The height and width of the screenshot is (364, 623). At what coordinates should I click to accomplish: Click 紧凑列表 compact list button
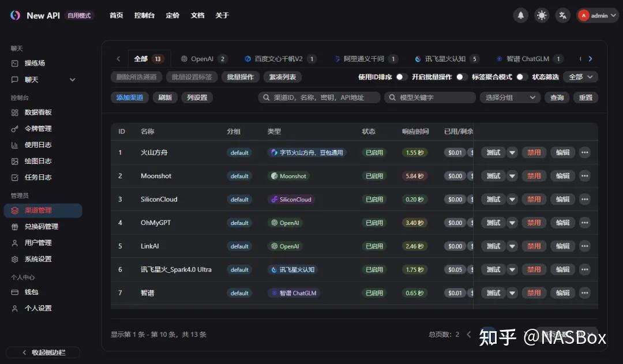click(x=283, y=77)
